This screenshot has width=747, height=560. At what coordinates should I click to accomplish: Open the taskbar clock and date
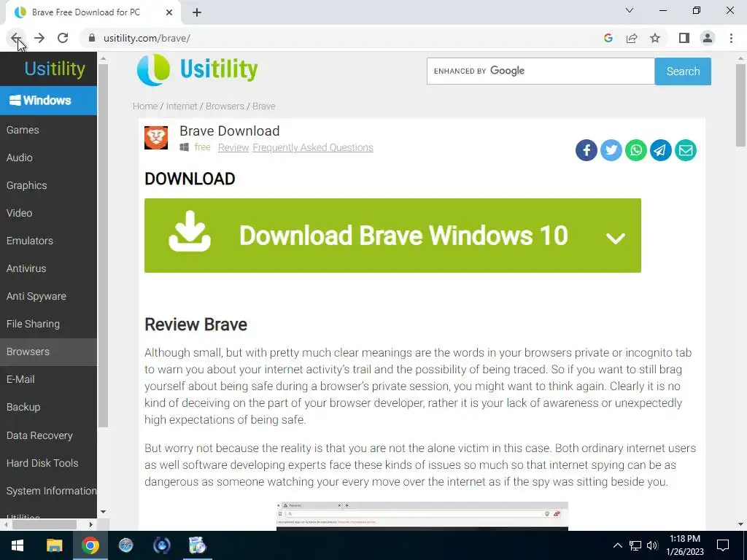(685, 545)
